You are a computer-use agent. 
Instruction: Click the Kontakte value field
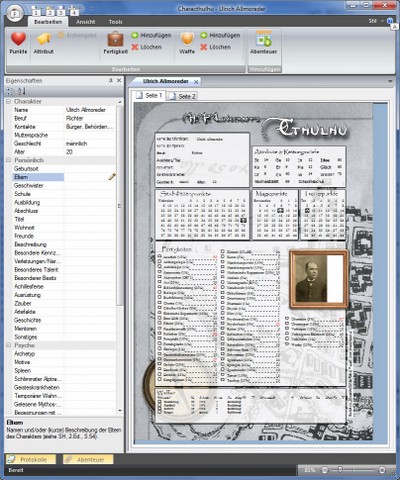(90, 127)
